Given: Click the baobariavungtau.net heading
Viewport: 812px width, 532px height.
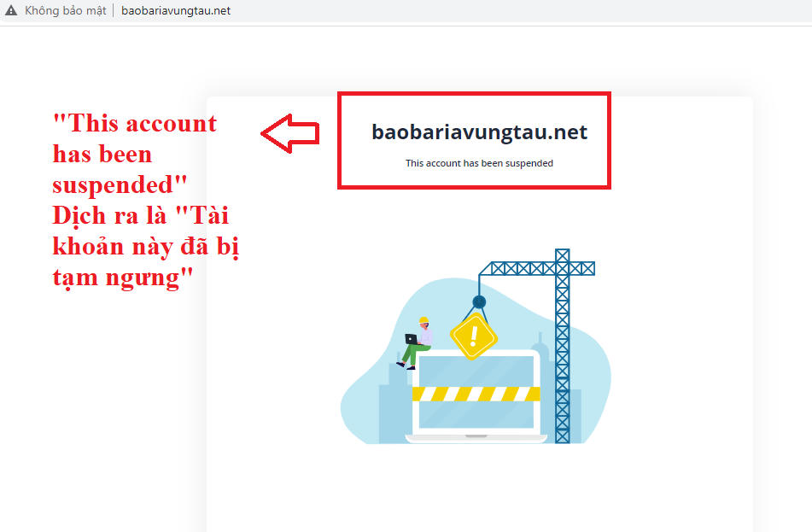Looking at the screenshot, I should tap(478, 132).
